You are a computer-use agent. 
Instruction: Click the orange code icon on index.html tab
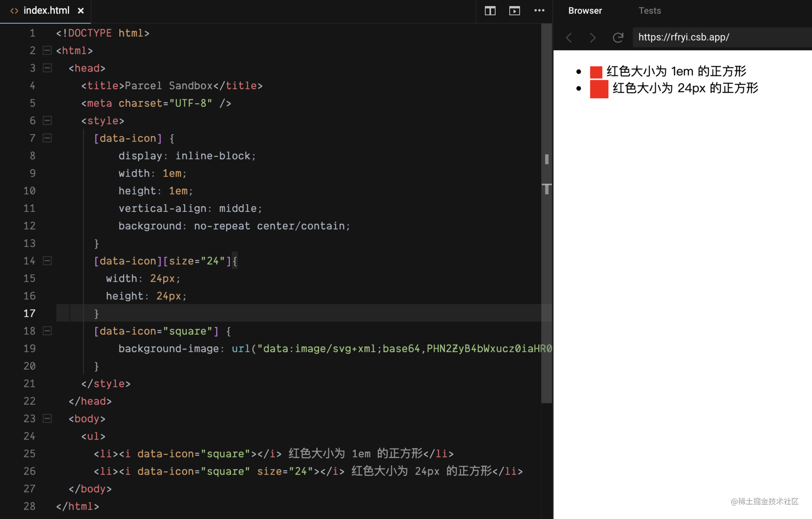click(14, 11)
